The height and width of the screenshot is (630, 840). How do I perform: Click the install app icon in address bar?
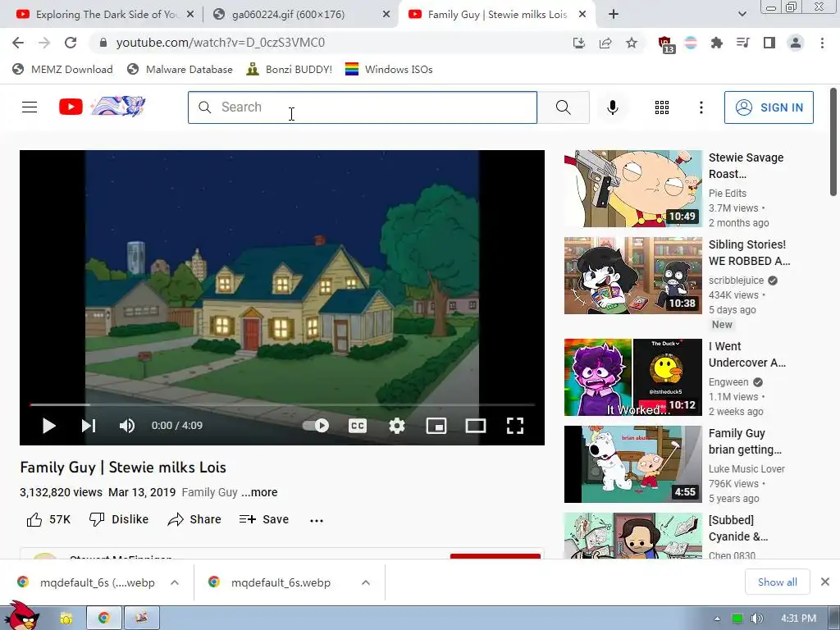[578, 43]
